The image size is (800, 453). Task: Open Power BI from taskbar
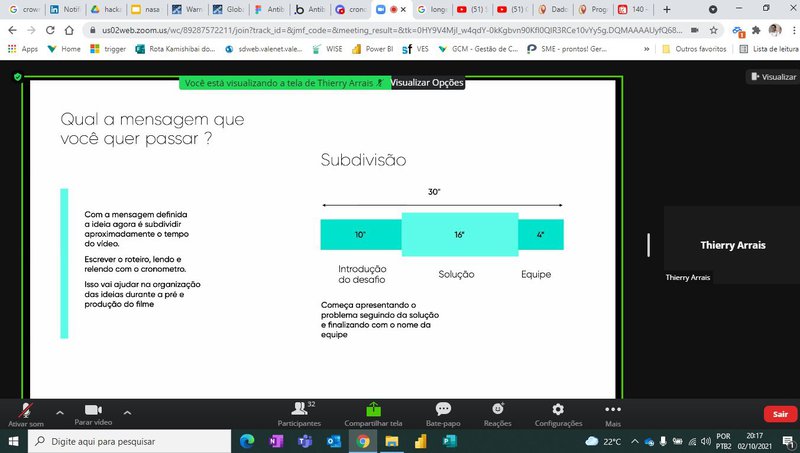[420, 441]
